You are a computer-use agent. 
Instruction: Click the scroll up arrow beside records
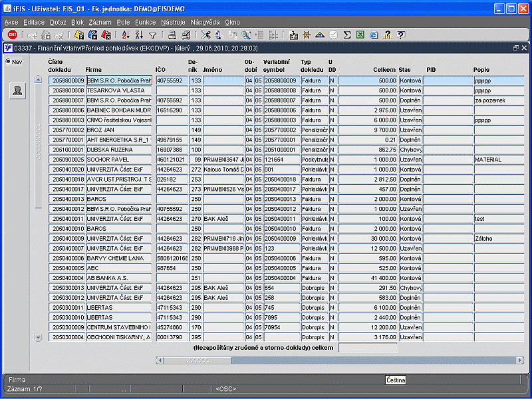point(38,80)
